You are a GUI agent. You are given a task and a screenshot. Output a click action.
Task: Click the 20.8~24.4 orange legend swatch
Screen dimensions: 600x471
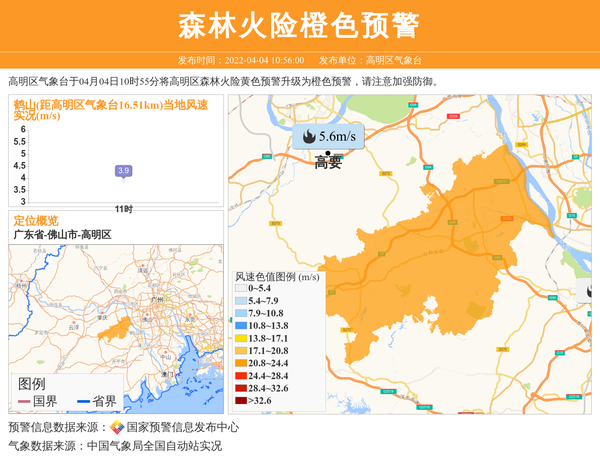241,363
